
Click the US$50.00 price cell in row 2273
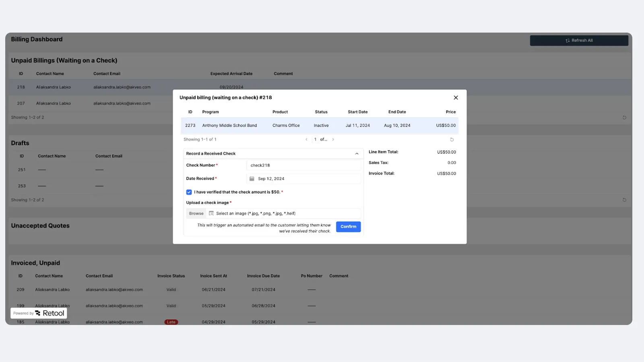coord(446,125)
